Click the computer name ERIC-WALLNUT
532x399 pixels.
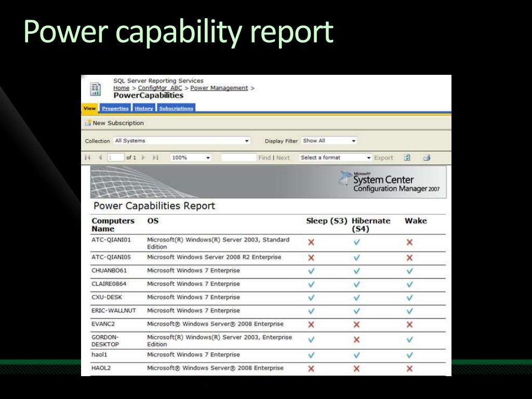point(114,311)
